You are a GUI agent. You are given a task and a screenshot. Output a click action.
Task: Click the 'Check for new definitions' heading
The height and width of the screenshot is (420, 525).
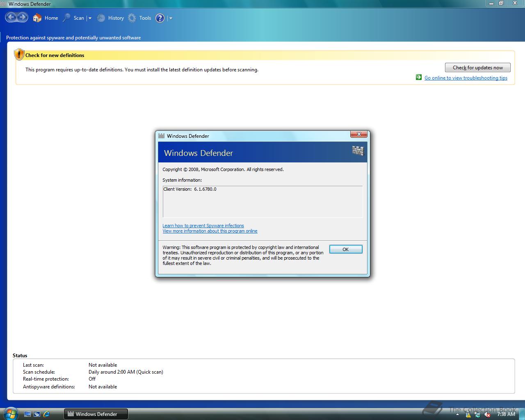(x=55, y=55)
